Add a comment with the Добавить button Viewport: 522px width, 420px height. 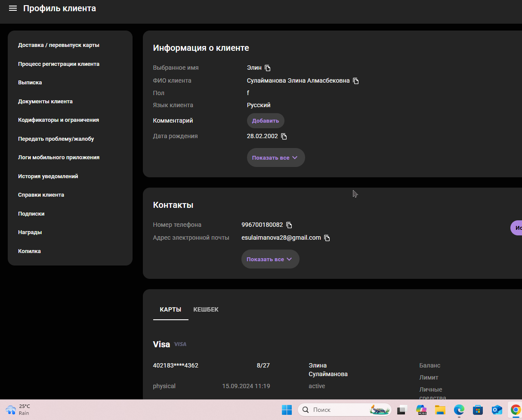pyautogui.click(x=266, y=121)
